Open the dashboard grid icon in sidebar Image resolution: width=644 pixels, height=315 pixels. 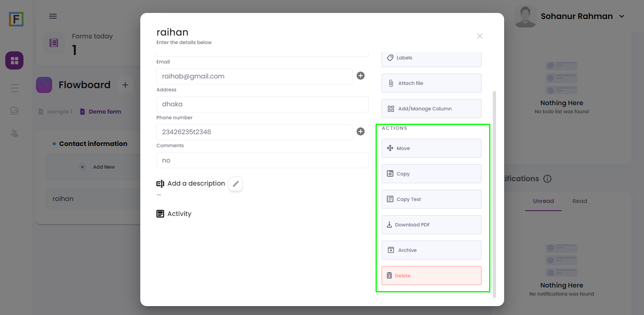[15, 61]
